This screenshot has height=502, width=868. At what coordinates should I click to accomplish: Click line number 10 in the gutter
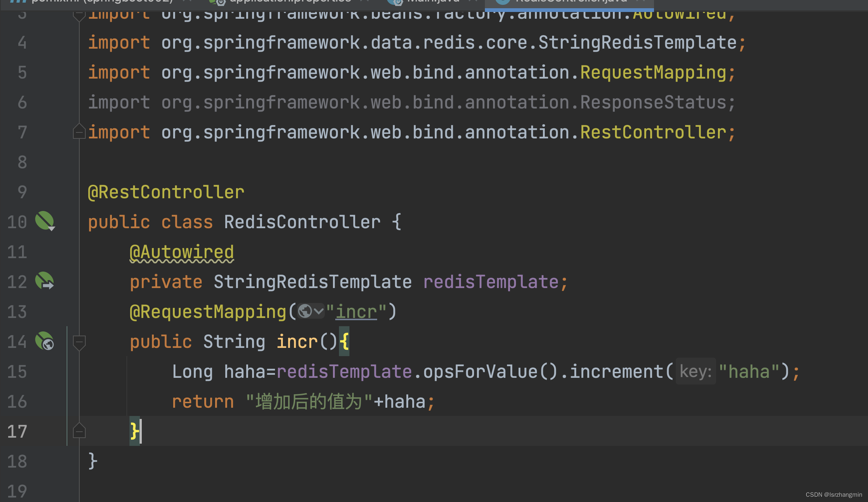click(17, 222)
